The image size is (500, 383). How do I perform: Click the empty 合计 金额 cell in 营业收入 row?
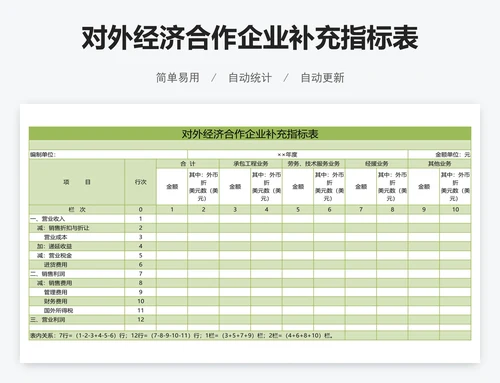[x=172, y=219]
